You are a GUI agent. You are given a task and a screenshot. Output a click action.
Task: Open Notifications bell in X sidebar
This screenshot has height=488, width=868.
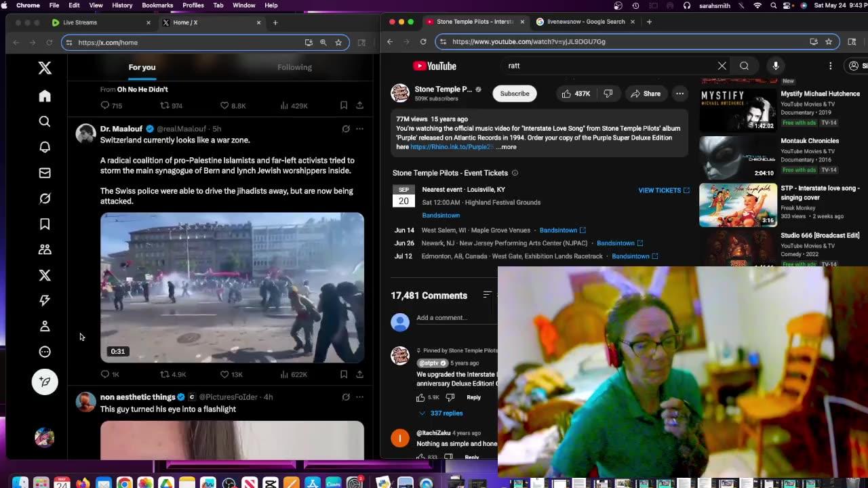pos(45,147)
